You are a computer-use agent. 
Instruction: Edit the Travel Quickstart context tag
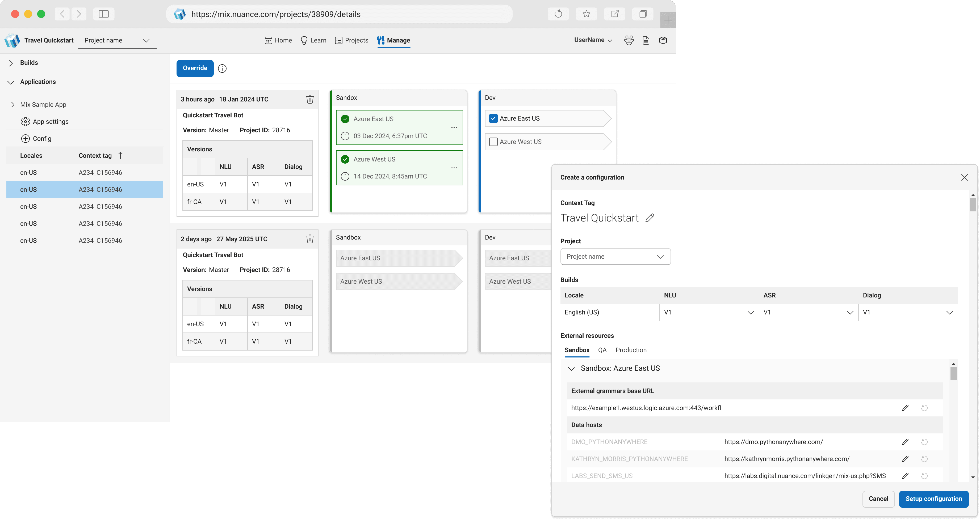coord(650,218)
